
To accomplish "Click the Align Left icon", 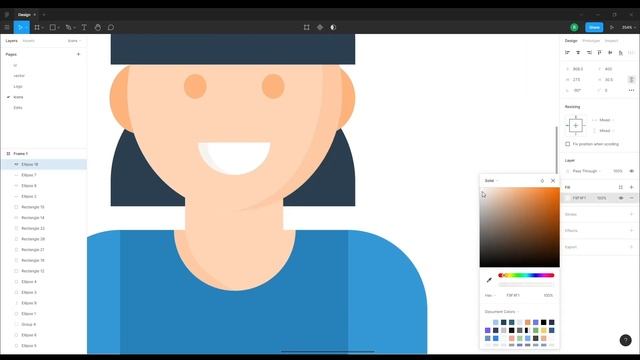I will (x=567, y=53).
